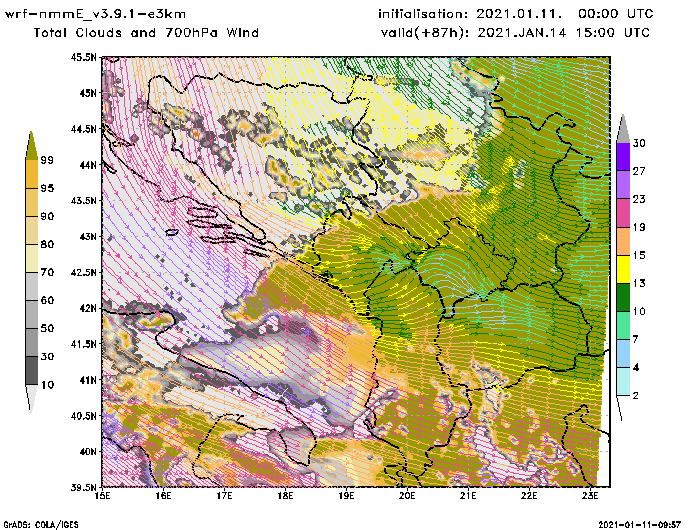Click the 44N latitude label
700x530 pixels.
(x=88, y=165)
